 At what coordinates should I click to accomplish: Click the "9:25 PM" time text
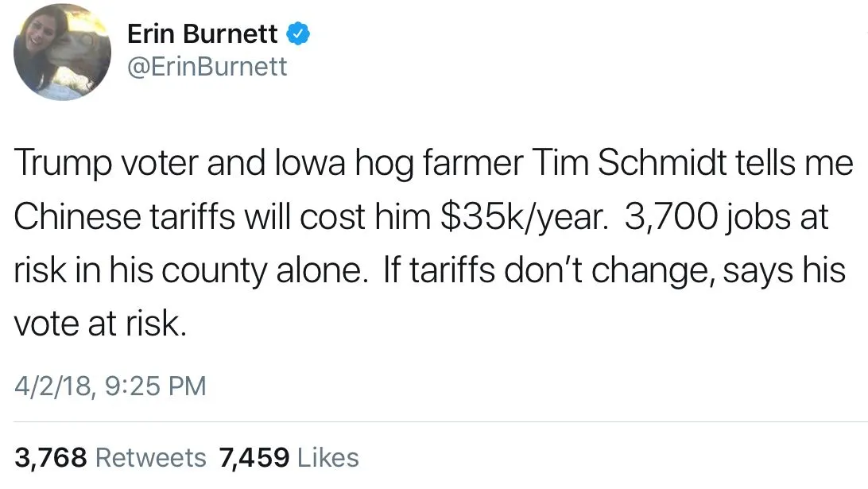(x=154, y=386)
